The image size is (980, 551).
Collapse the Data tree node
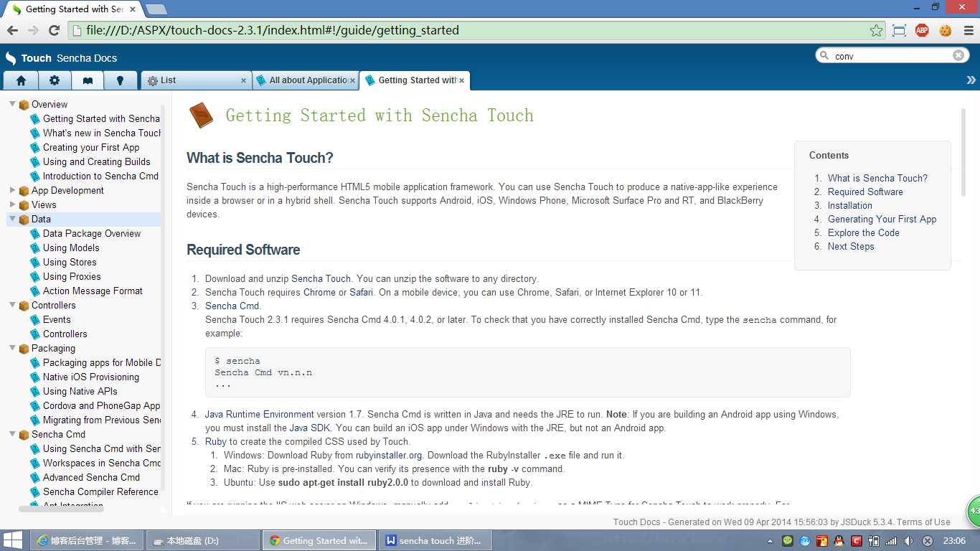click(x=12, y=219)
